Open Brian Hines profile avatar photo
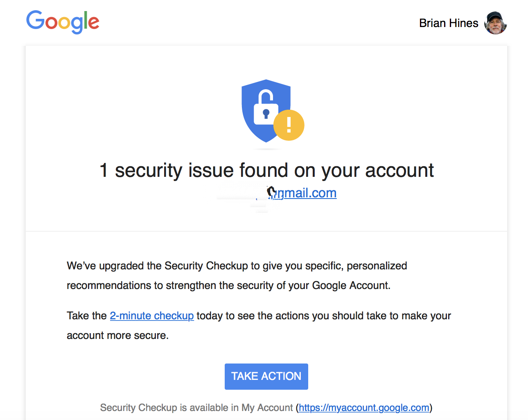The image size is (528, 420). point(495,23)
